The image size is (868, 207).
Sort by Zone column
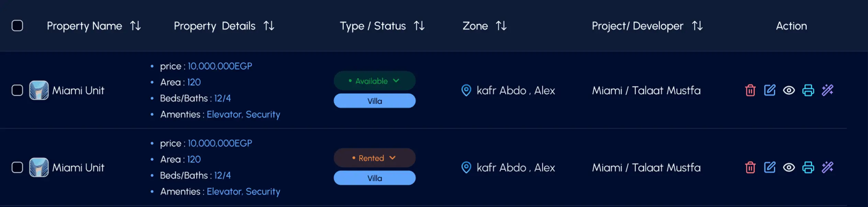coord(501,26)
